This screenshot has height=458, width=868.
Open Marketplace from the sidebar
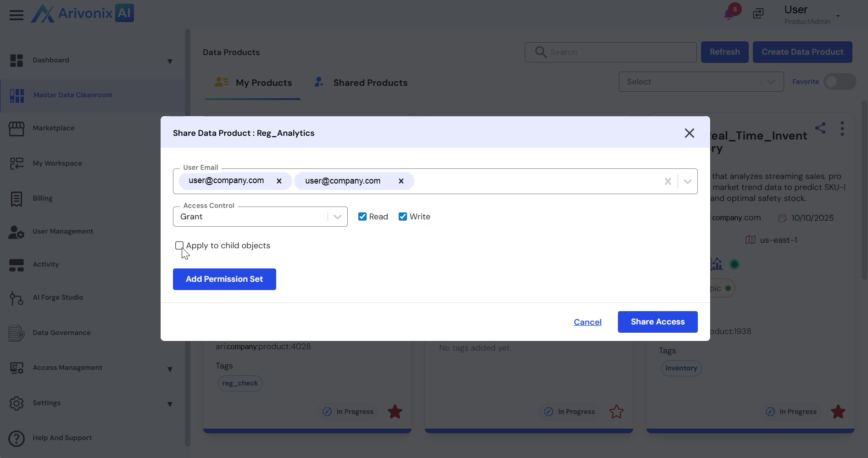coord(53,128)
